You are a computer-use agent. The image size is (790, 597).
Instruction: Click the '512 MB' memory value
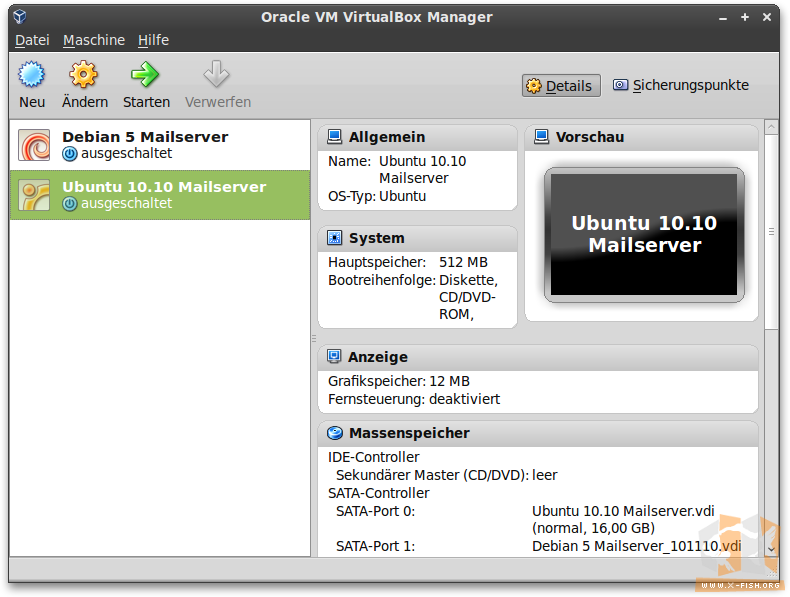pyautogui.click(x=463, y=262)
